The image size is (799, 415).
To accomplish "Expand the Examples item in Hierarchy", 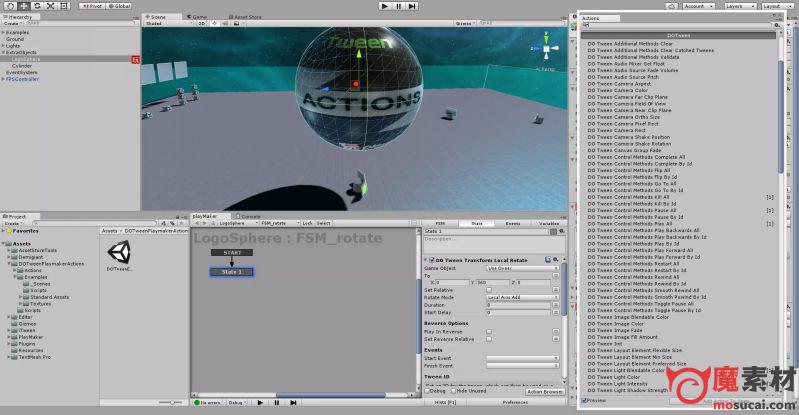I will (3, 32).
